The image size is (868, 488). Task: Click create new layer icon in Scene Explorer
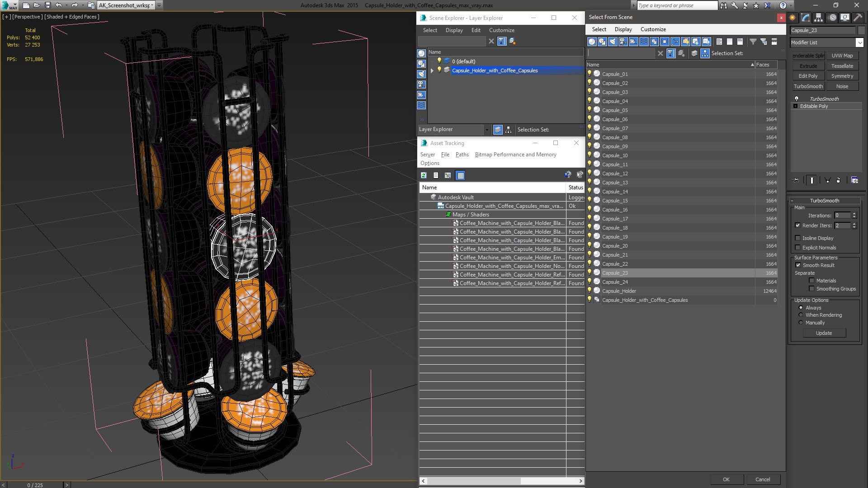point(512,41)
